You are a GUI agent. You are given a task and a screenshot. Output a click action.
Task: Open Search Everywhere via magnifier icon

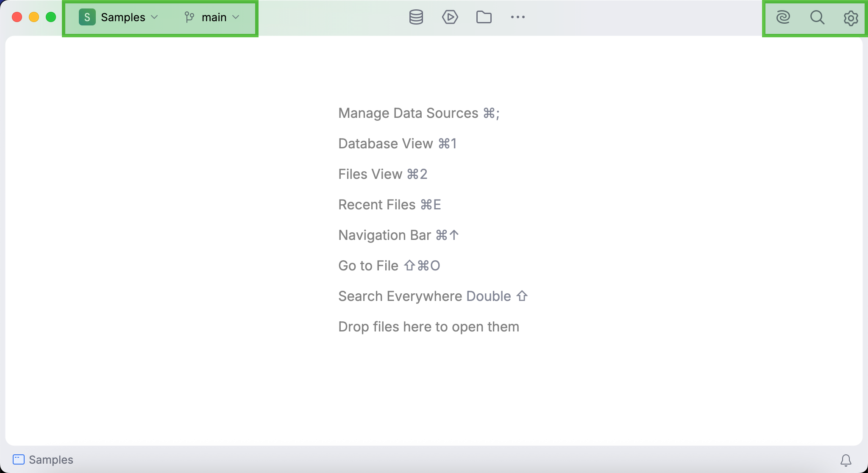(817, 18)
